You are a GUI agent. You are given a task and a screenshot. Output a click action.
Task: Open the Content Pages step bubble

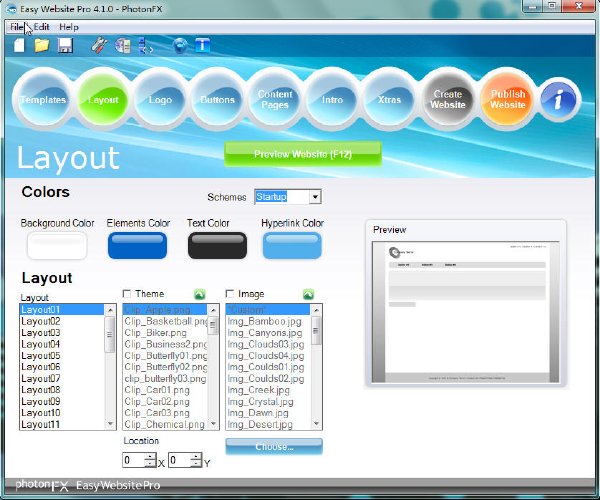(x=275, y=99)
